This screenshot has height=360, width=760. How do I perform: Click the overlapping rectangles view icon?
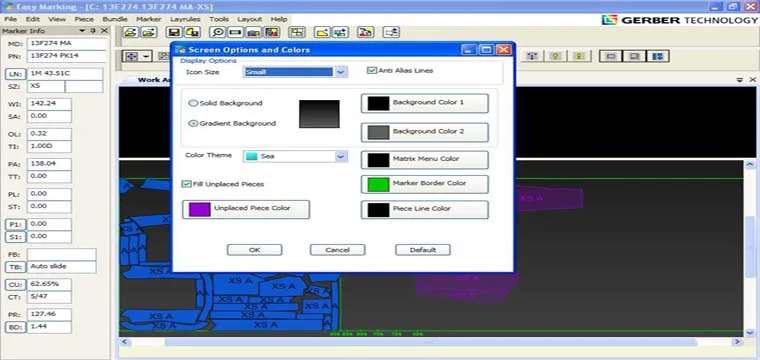634,56
